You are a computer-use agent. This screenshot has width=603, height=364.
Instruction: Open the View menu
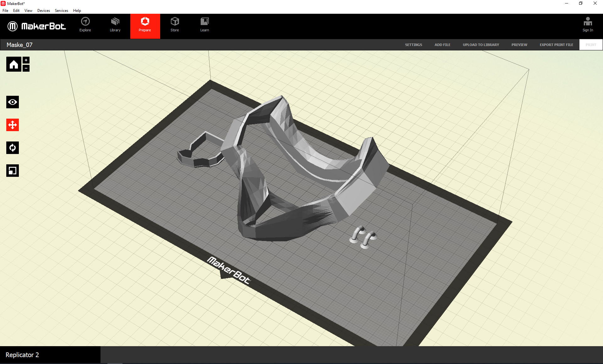coord(28,11)
